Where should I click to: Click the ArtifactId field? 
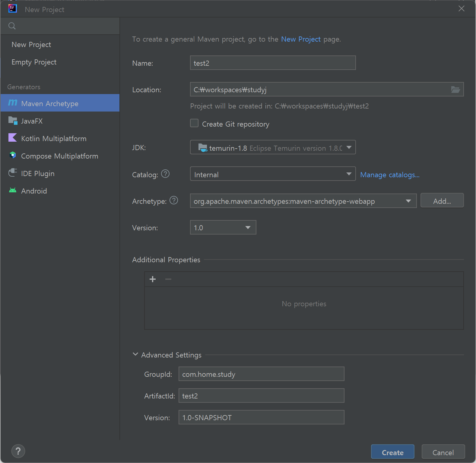(261, 396)
